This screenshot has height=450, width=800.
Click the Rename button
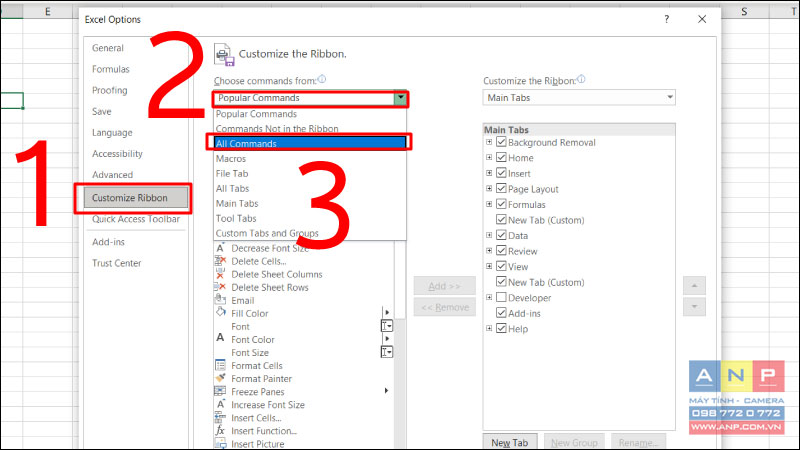[638, 442]
